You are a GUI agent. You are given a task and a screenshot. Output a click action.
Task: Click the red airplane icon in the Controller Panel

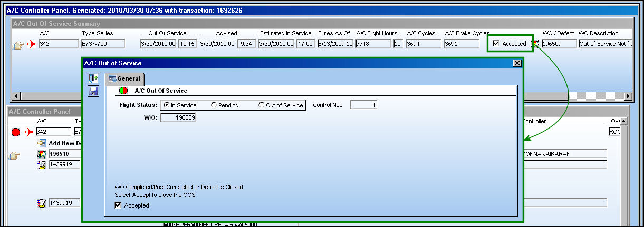tap(28, 132)
